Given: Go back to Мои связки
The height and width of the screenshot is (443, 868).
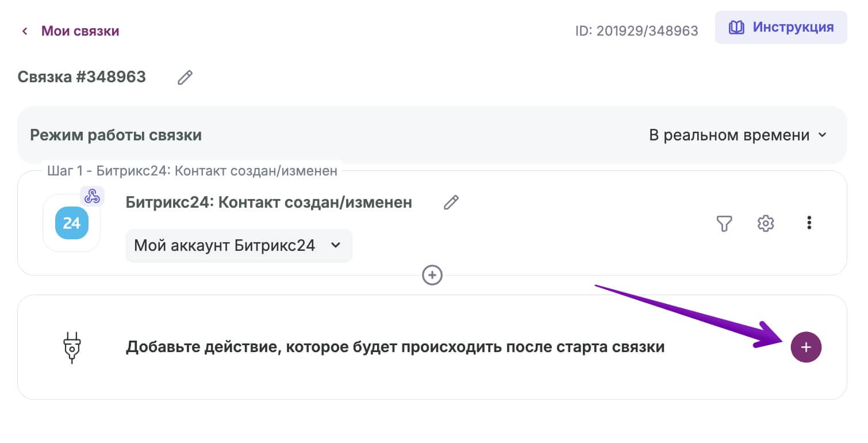Looking at the screenshot, I should [x=80, y=30].
